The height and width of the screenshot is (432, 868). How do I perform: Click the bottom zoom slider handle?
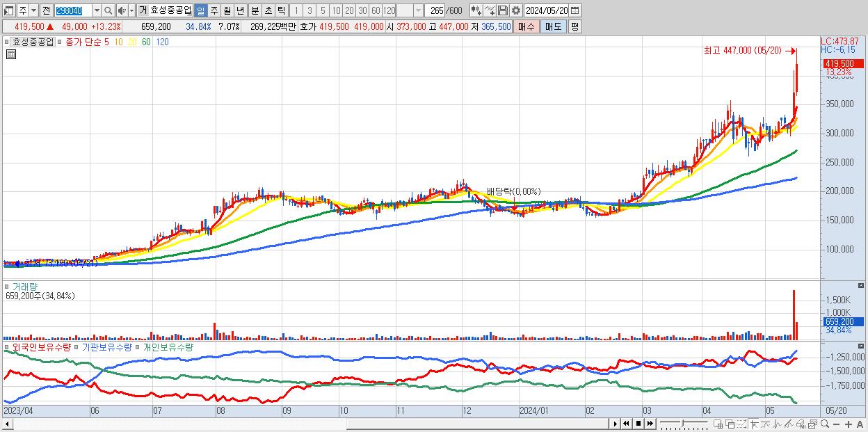coord(683,423)
